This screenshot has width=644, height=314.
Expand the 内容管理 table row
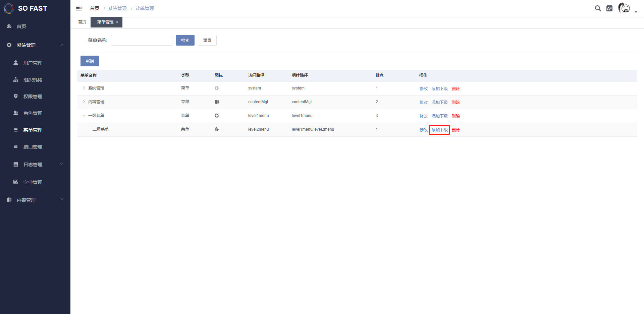tap(84, 102)
